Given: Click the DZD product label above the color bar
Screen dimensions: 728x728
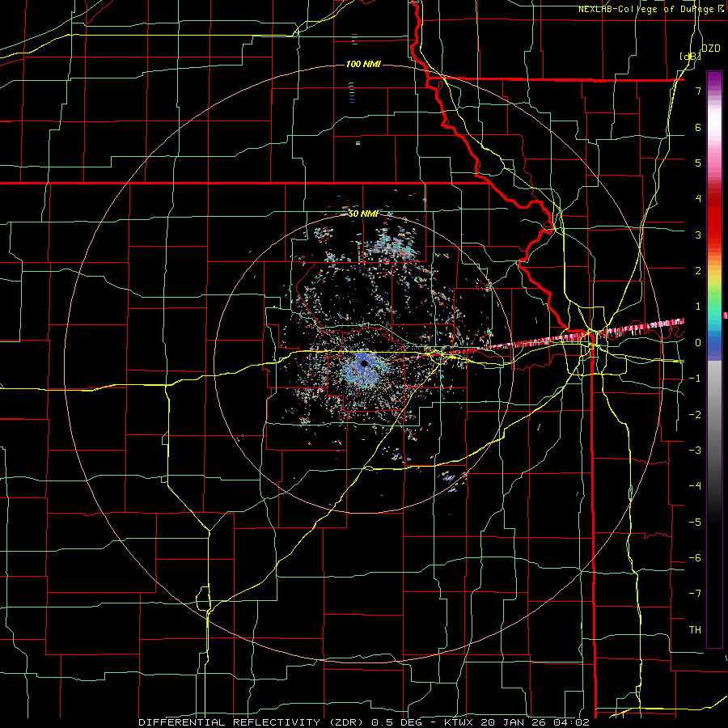Looking at the screenshot, I should 711,49.
